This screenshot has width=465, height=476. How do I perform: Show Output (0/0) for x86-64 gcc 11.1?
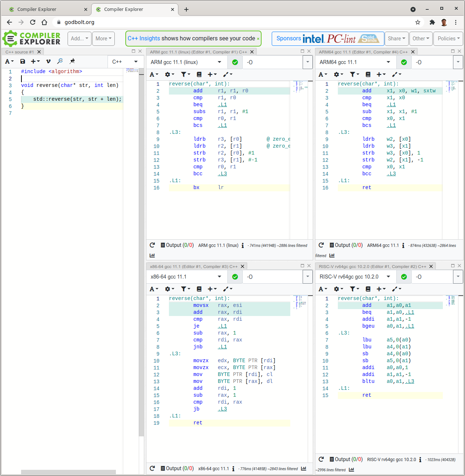click(x=177, y=468)
